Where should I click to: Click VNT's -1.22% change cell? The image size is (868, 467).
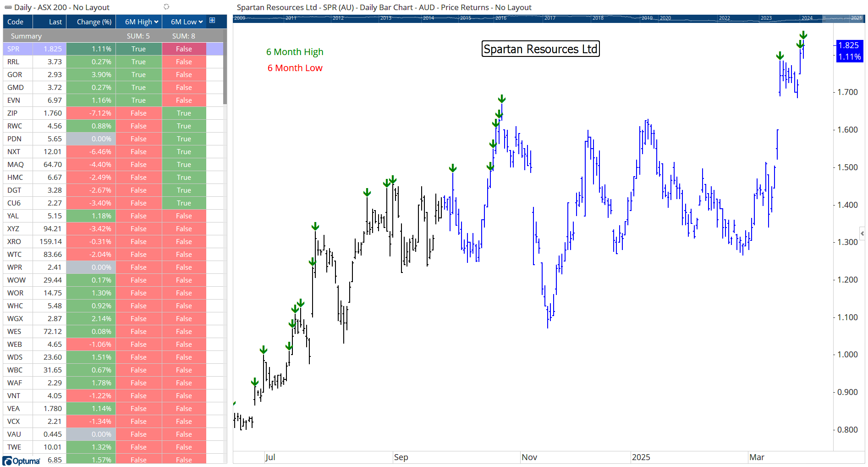coord(91,396)
